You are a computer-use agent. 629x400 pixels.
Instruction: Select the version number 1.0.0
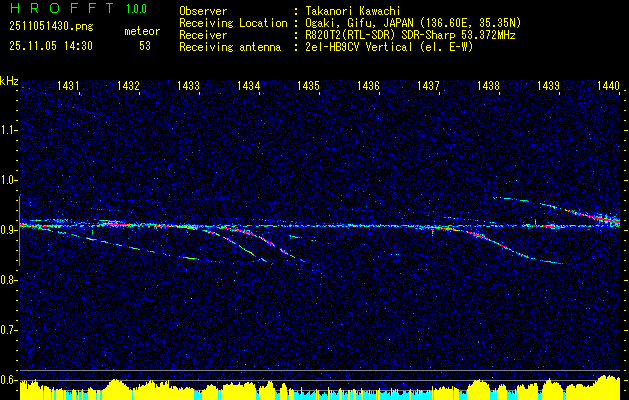pos(136,9)
